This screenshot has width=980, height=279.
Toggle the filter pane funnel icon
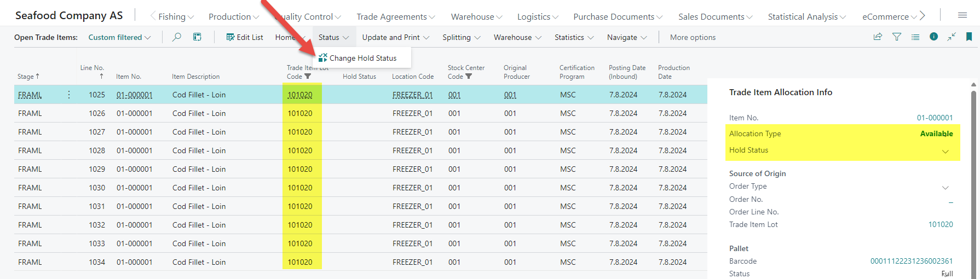[x=897, y=37]
